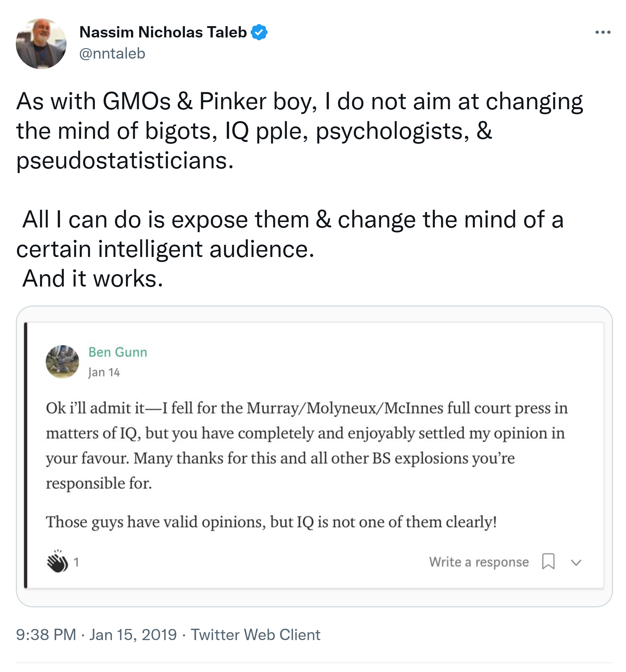626x672 pixels.
Task: Click the Jan 14 comment date
Action: point(104,373)
